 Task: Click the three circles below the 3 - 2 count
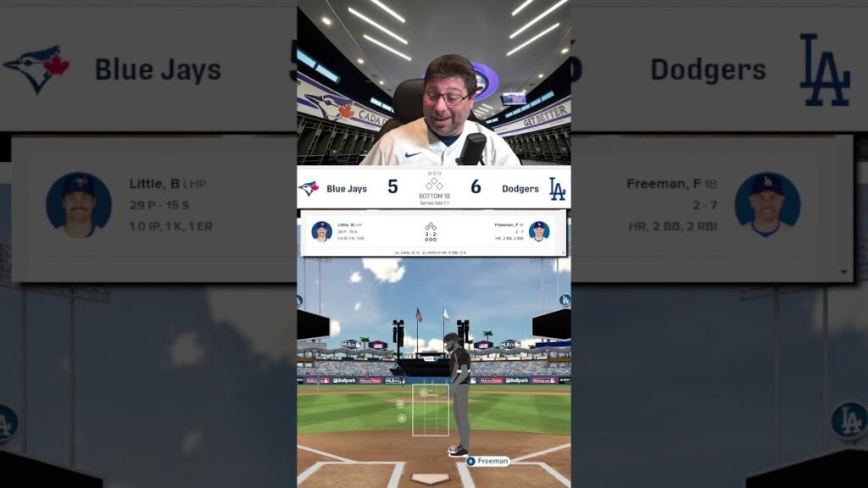tap(431, 240)
